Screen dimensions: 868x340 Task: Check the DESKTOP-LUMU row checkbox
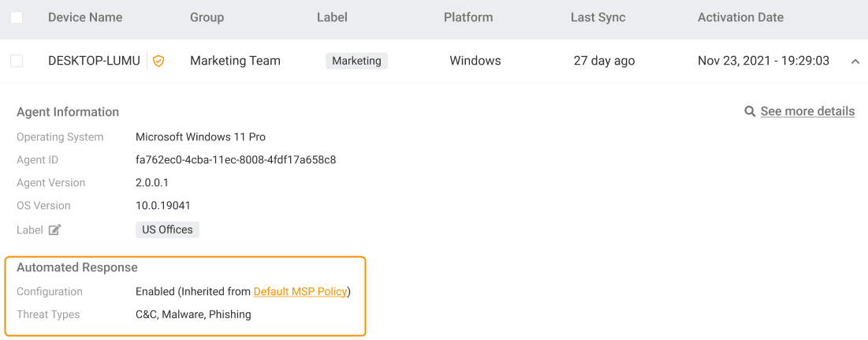[x=17, y=61]
